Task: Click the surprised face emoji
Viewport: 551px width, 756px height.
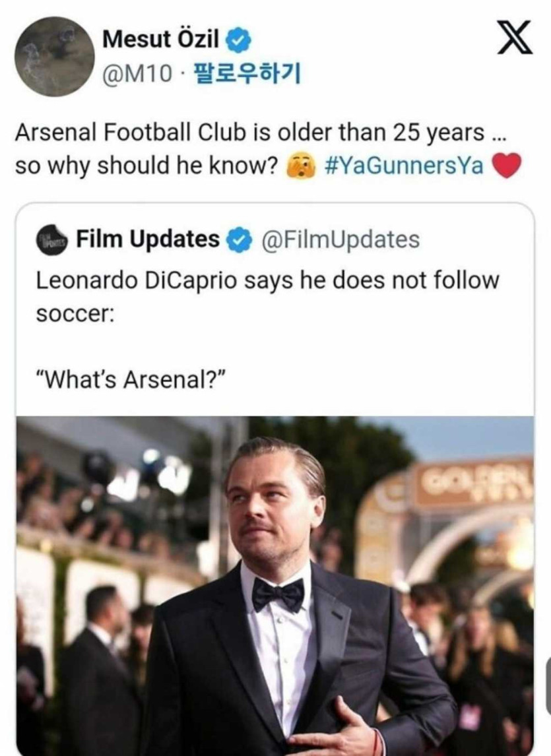Action: 299,165
